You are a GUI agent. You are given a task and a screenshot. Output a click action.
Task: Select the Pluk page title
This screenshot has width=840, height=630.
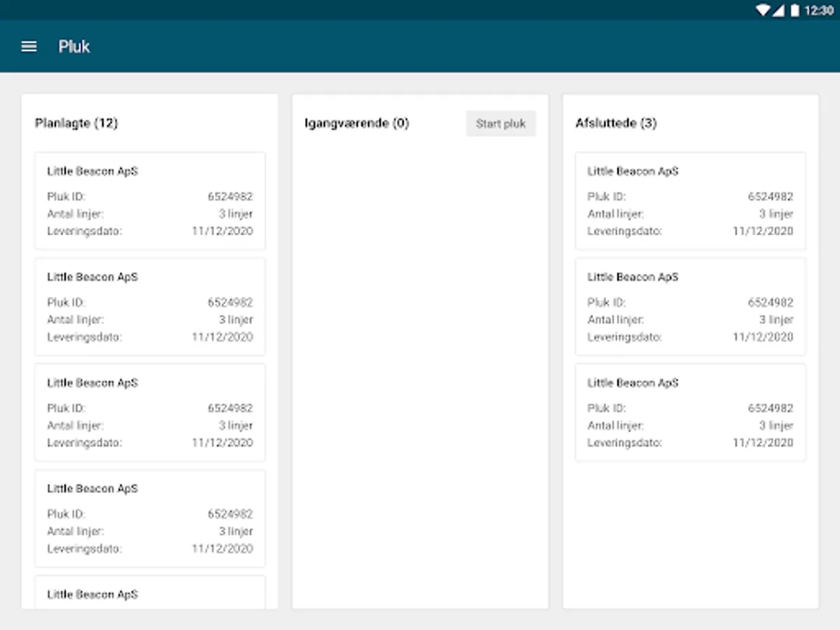(74, 47)
